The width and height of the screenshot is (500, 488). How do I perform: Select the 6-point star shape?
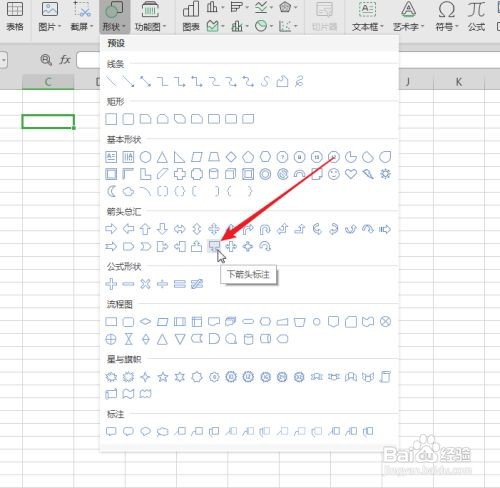180,377
